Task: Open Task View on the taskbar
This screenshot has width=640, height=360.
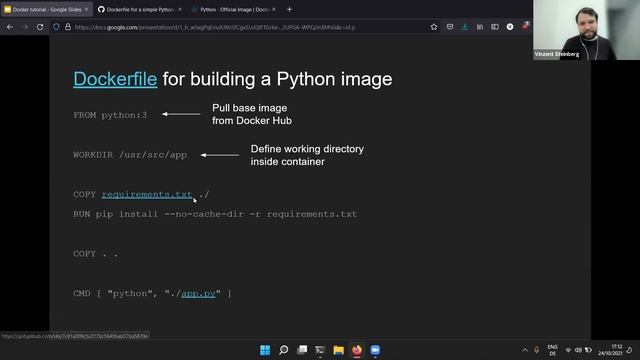Action: tap(302, 350)
